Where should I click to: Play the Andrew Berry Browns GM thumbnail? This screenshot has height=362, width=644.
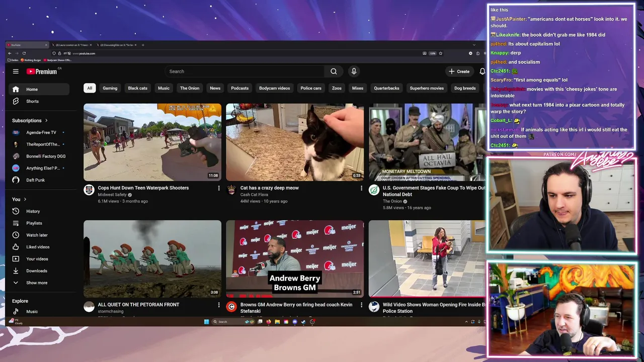pos(295,259)
